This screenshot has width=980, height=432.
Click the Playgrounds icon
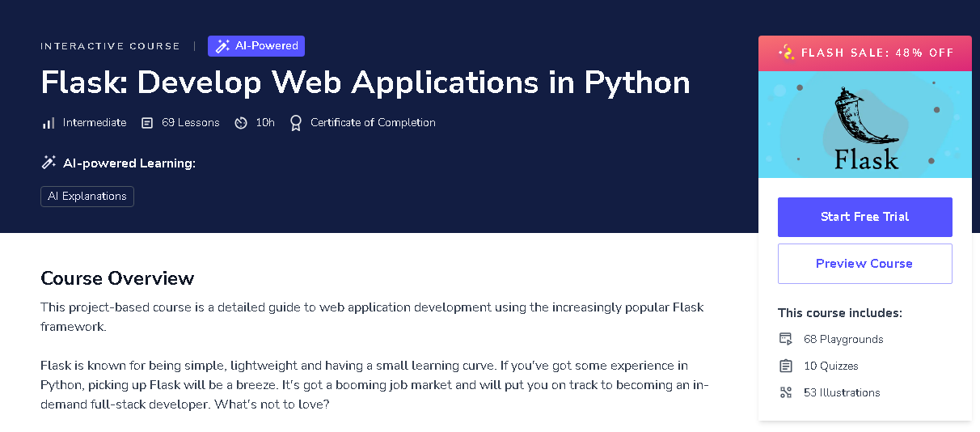785,339
